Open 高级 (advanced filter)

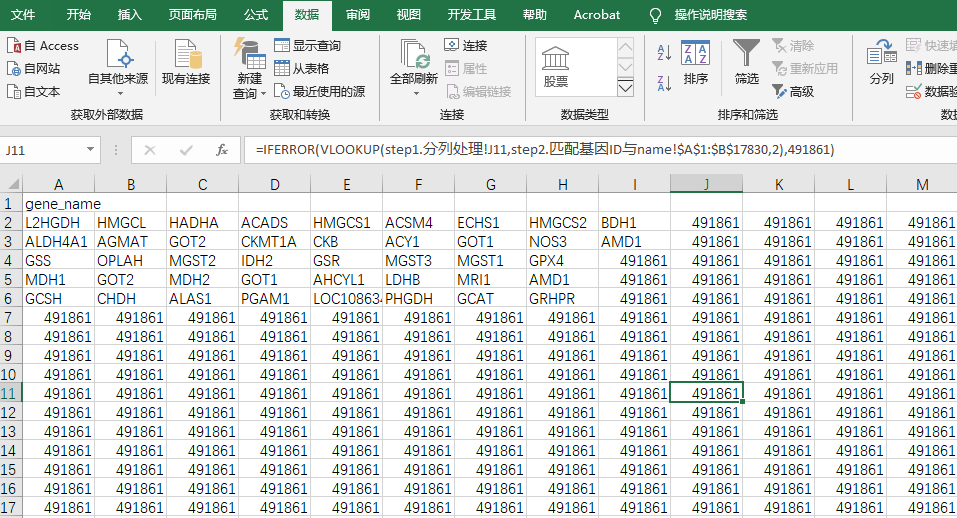click(x=793, y=92)
